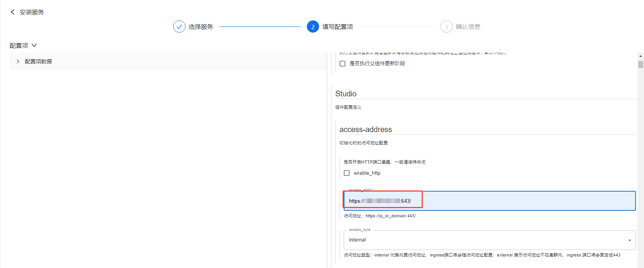Click the Studio section heading

pyautogui.click(x=346, y=94)
